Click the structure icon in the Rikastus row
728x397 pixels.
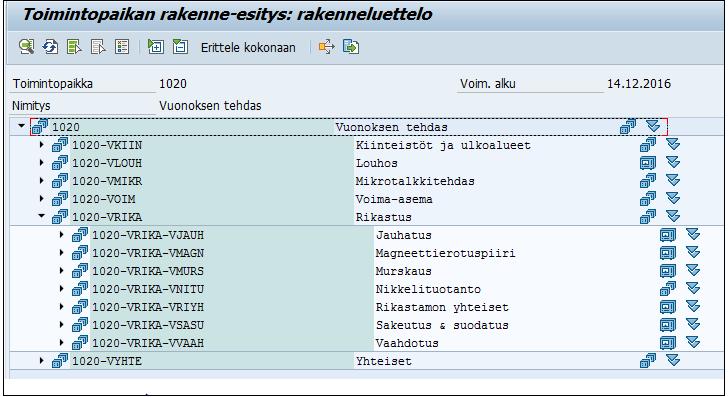click(648, 216)
